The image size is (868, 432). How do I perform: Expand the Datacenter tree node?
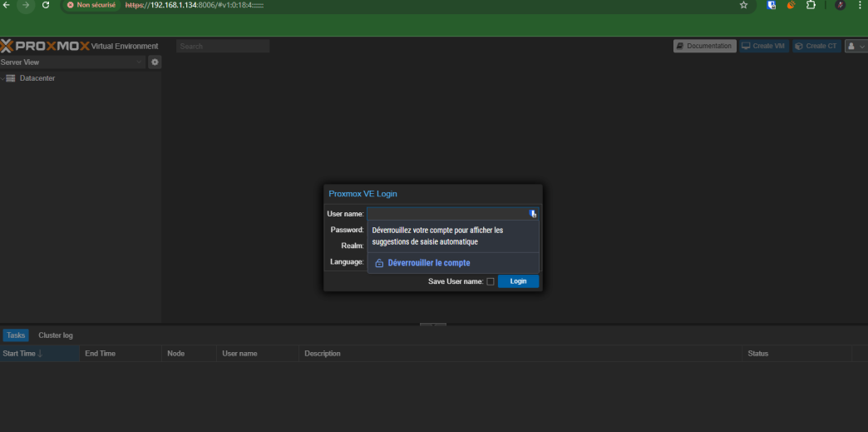[3, 78]
